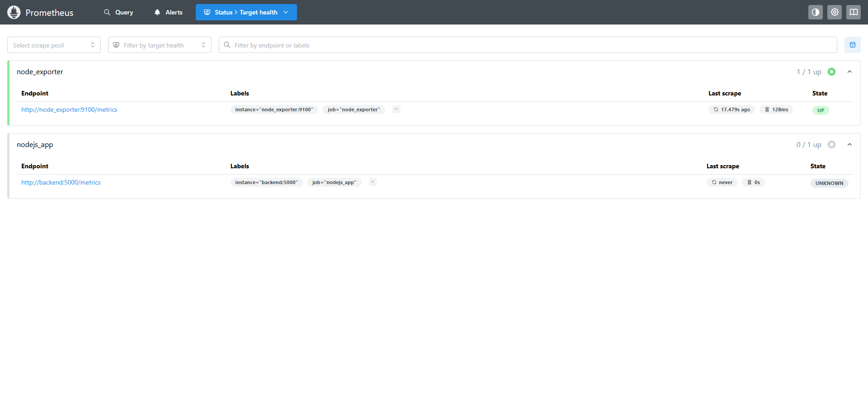Open the Alerts page

(168, 12)
